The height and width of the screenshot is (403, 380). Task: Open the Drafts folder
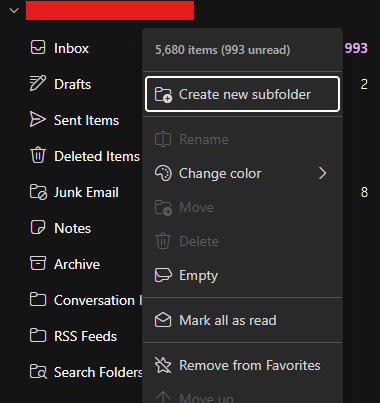(x=72, y=84)
